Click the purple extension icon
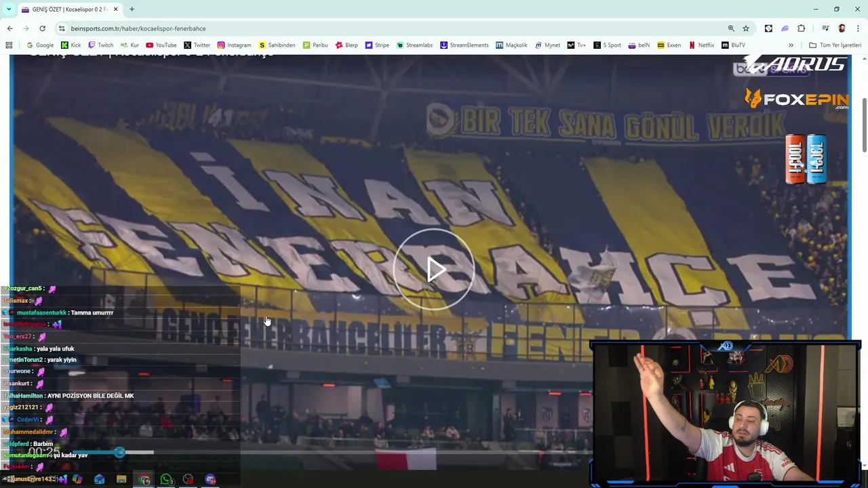Image resolution: width=868 pixels, height=488 pixels. pos(785,28)
